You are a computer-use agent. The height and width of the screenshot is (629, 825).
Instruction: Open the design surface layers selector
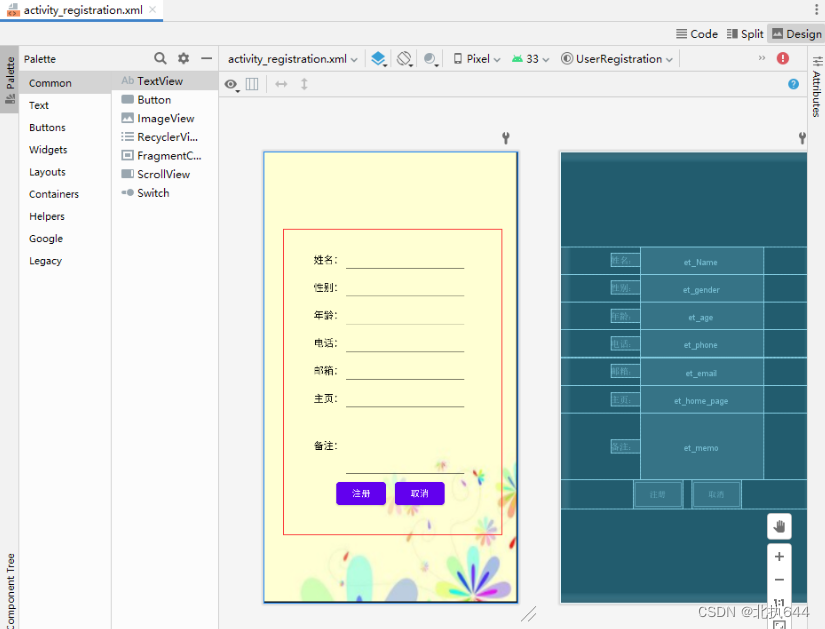379,59
